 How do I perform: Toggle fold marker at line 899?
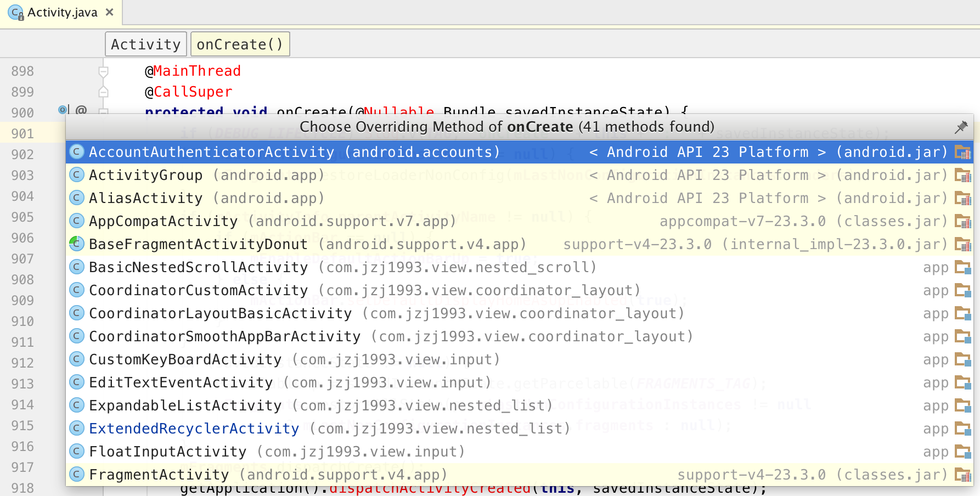tap(103, 92)
